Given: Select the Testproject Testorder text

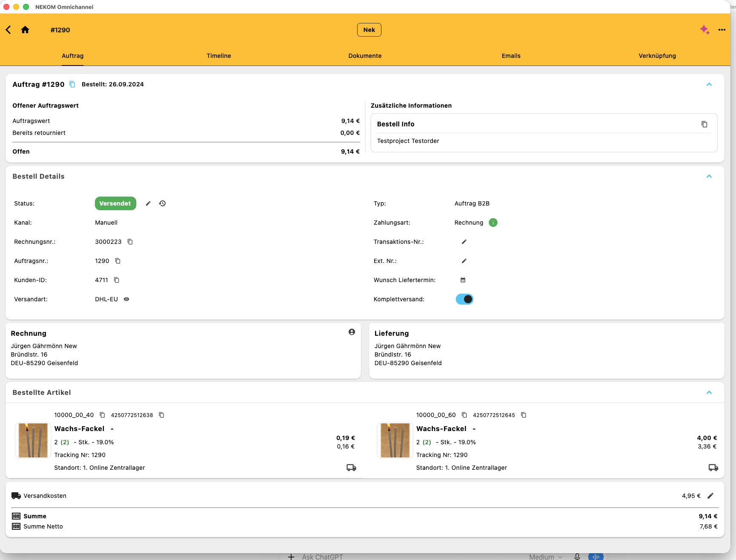Looking at the screenshot, I should click(408, 141).
